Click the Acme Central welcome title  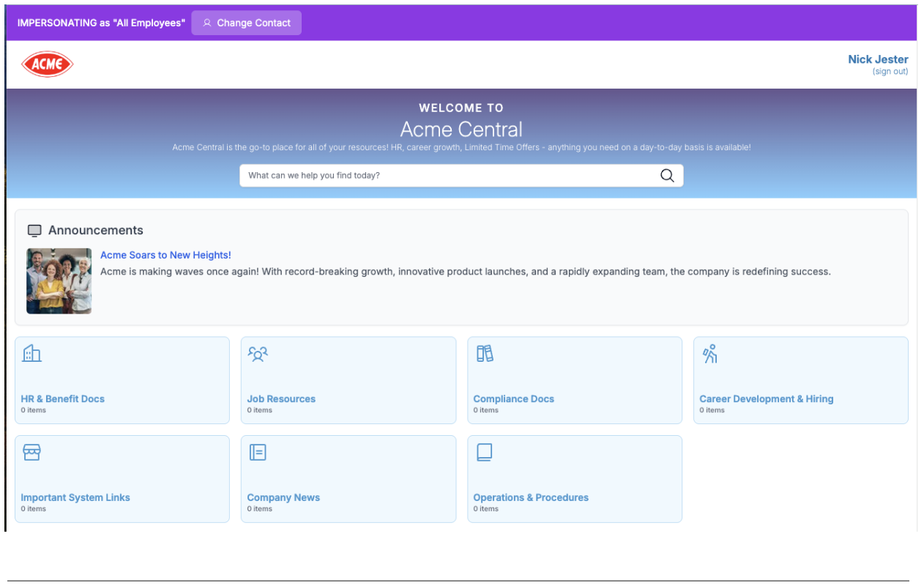tap(461, 130)
